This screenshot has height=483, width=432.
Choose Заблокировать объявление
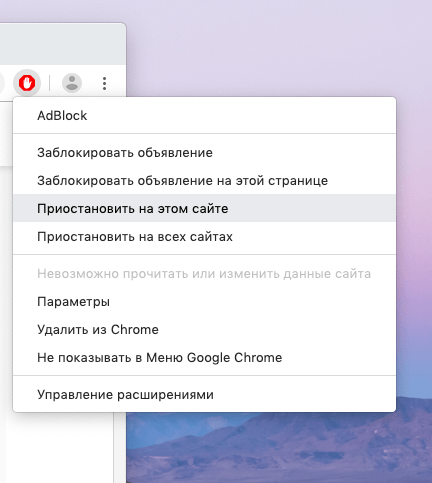point(204,153)
